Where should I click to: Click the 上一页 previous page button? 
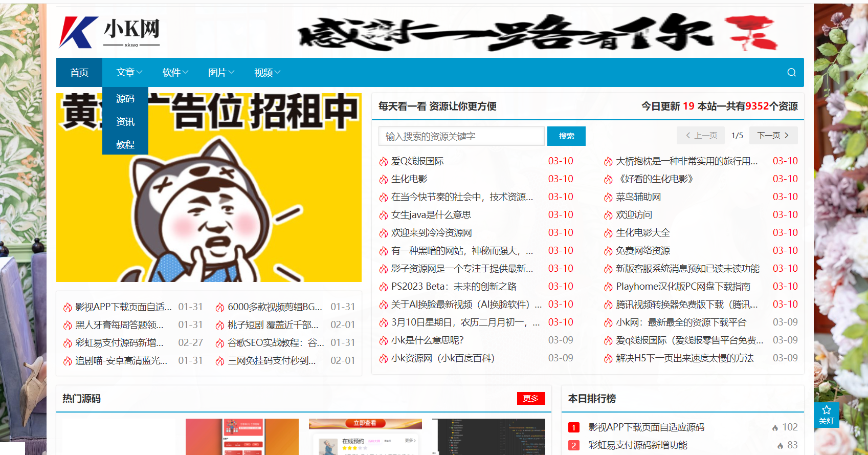701,136
